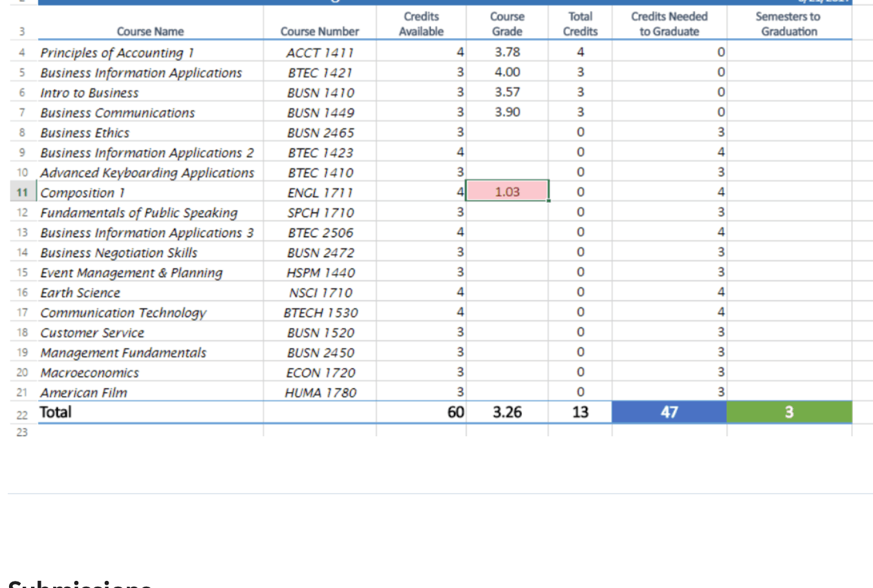
Task: Select course number BTEC 1410
Action: (x=319, y=172)
